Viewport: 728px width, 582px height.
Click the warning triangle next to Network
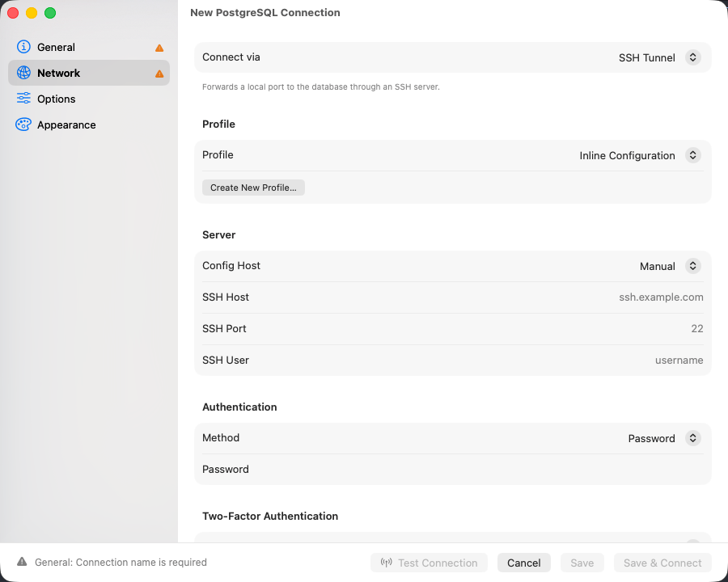click(159, 74)
